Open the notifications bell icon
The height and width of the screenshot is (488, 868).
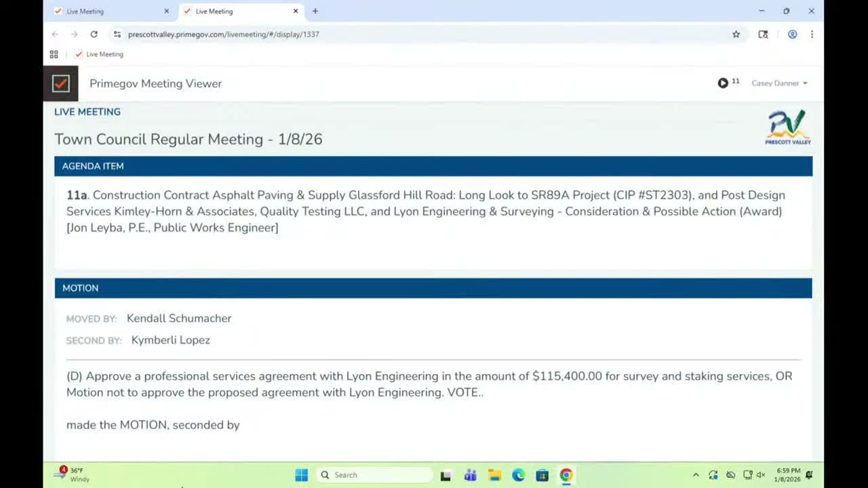pyautogui.click(x=809, y=475)
